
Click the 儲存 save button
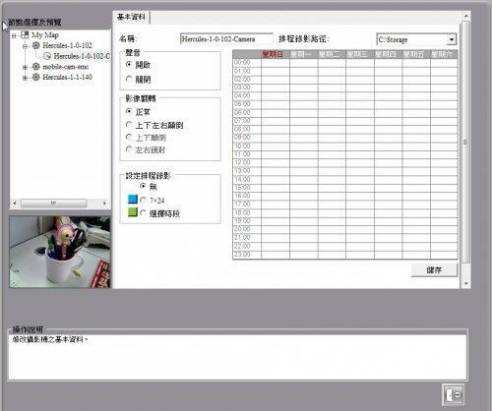pyautogui.click(x=434, y=270)
